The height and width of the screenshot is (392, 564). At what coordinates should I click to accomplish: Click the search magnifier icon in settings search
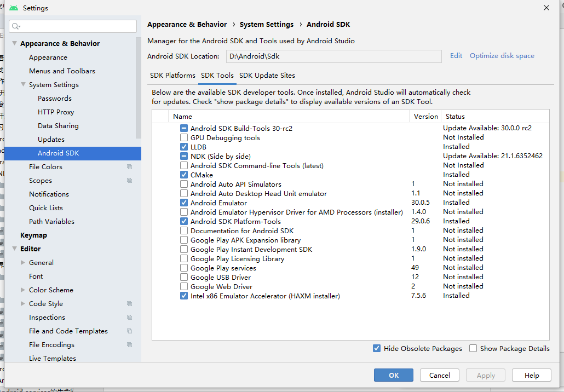[15, 26]
